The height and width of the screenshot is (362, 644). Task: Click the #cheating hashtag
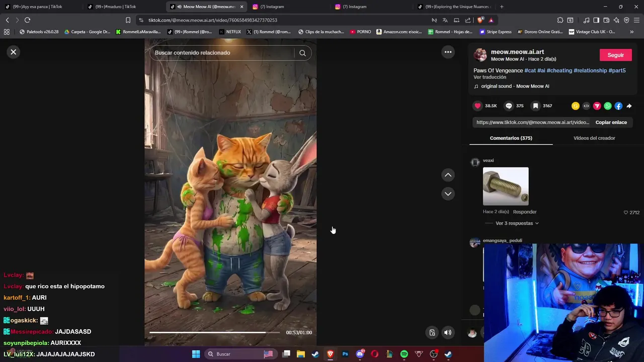(x=559, y=70)
